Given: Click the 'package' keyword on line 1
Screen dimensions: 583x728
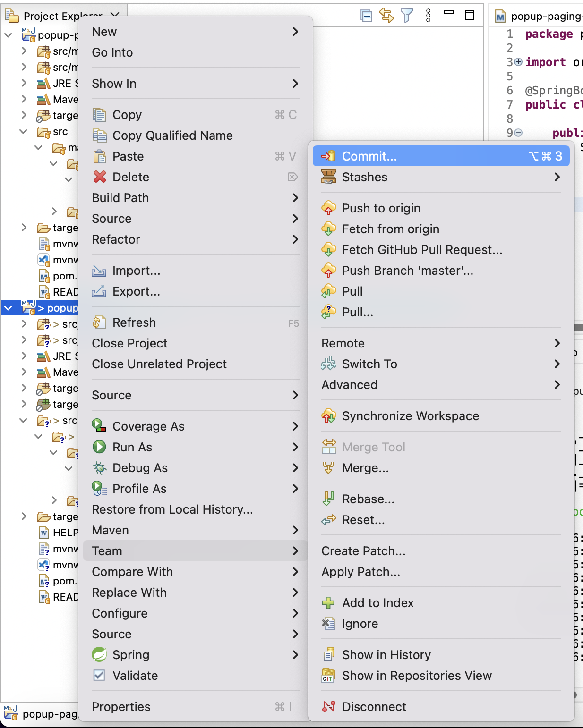Looking at the screenshot, I should tap(549, 34).
